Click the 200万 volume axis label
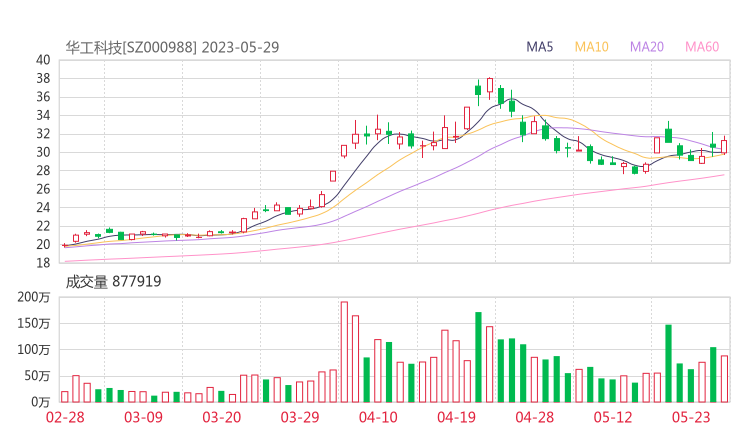Image resolution: width=740 pixels, height=440 pixels. (x=34, y=297)
